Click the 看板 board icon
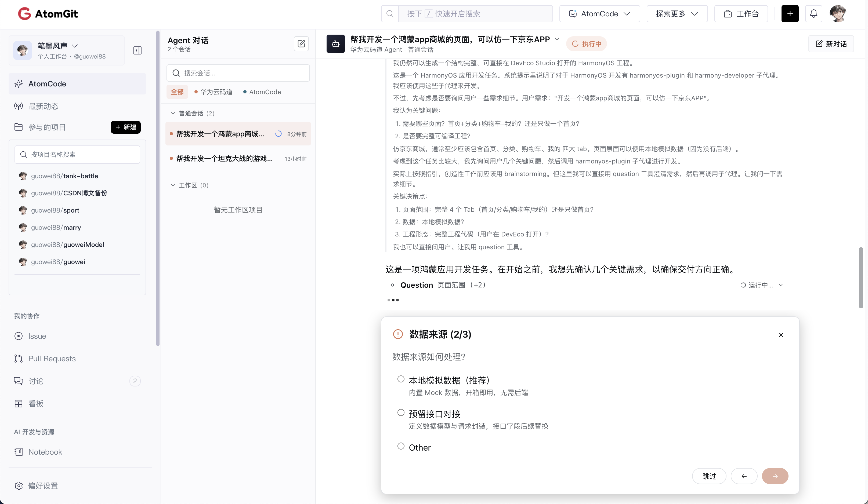 click(x=19, y=403)
